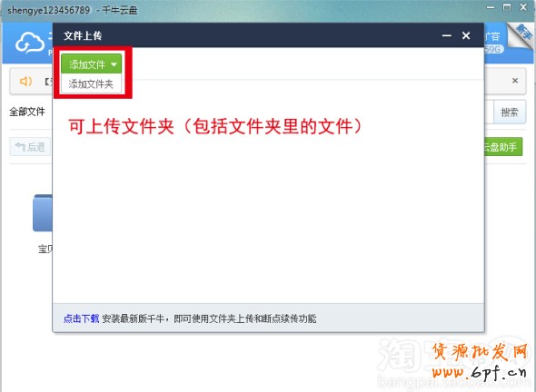Image resolution: width=536 pixels, height=392 pixels.
Task: Maximize the 千牛云盘 main window
Action: point(507,7)
